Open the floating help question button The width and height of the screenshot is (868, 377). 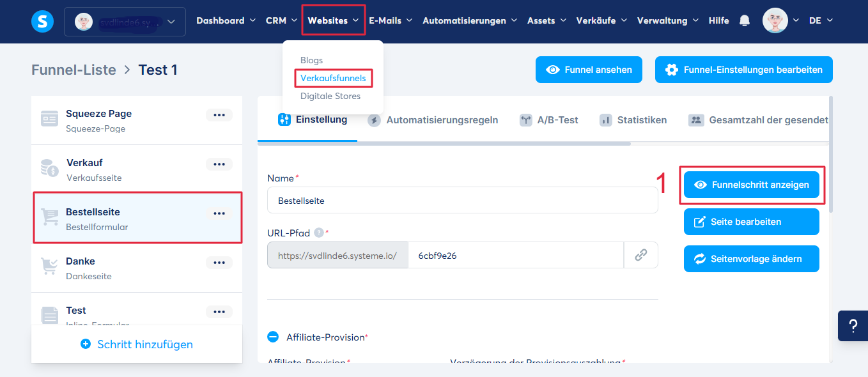click(x=853, y=326)
